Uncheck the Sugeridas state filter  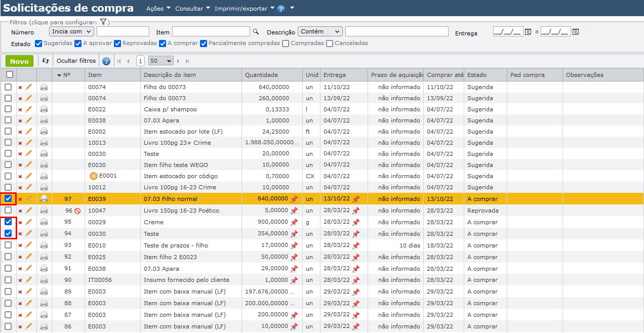pos(38,44)
